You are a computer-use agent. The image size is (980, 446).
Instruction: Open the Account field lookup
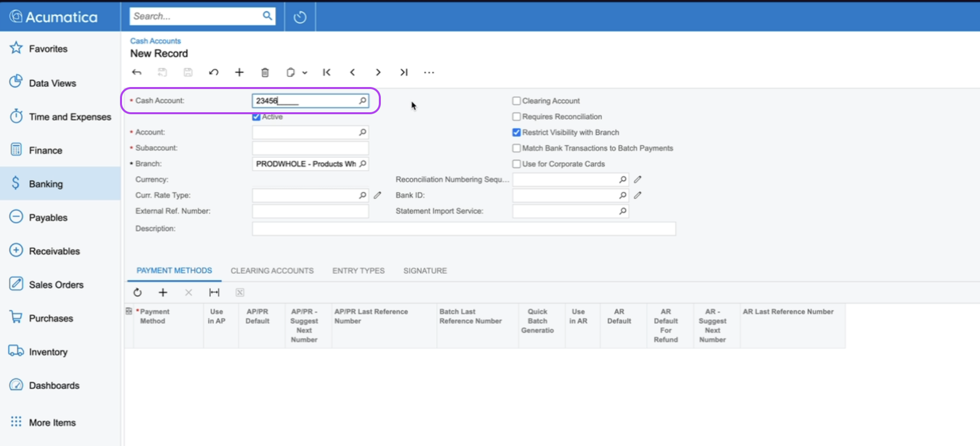(x=363, y=132)
